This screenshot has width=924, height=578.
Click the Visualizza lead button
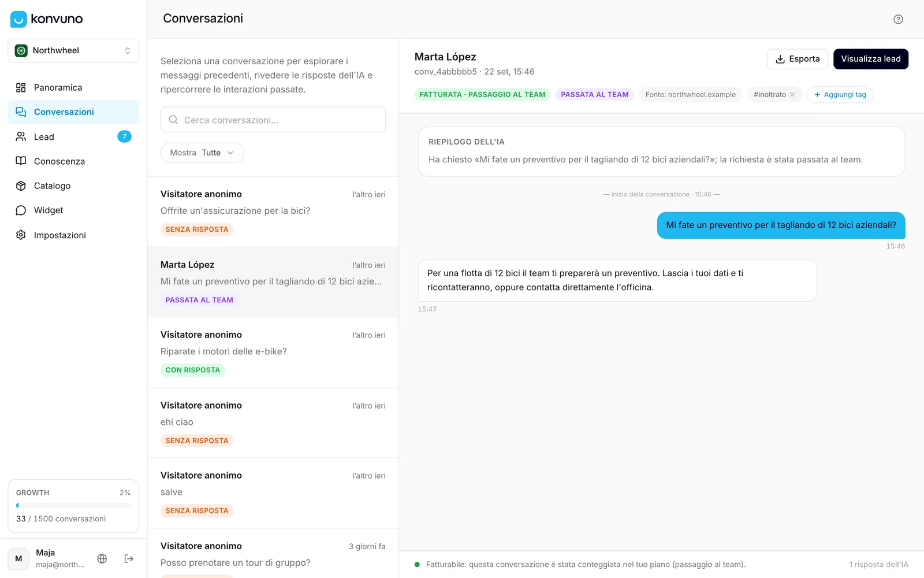pyautogui.click(x=871, y=59)
